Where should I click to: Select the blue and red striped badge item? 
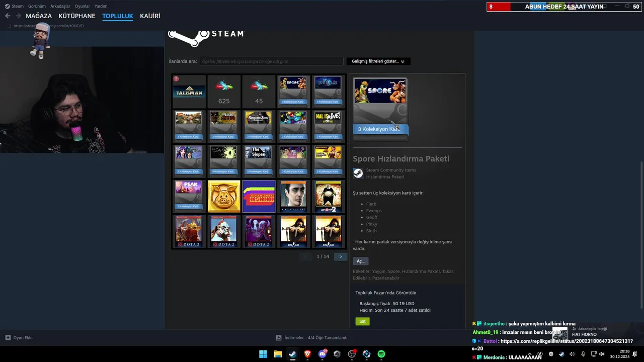coord(259,197)
